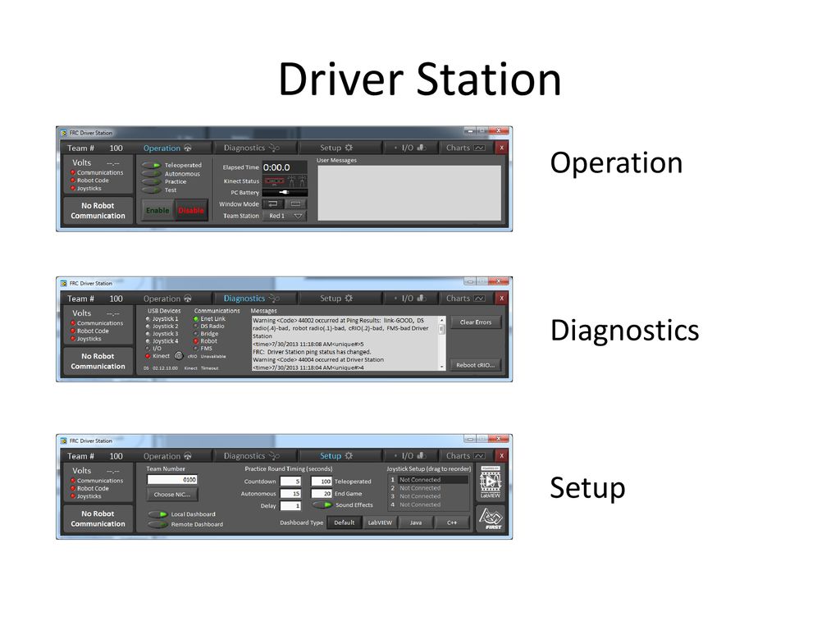Click the Delay seconds field
The width and height of the screenshot is (840, 630).
290,505
